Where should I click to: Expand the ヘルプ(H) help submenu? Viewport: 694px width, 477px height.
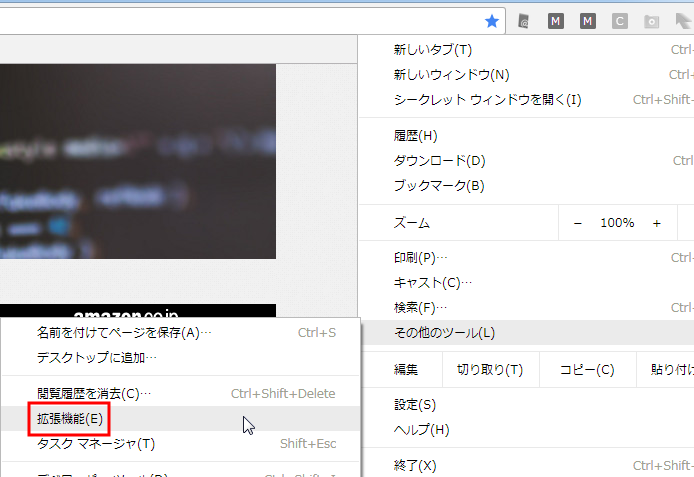pyautogui.click(x=421, y=430)
